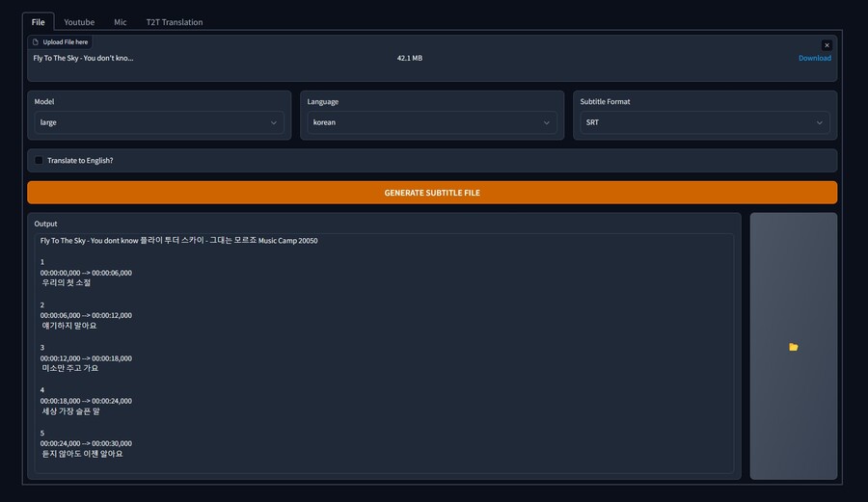Click the Upload File here label
Image resolution: width=868 pixels, height=502 pixels.
[x=65, y=42]
